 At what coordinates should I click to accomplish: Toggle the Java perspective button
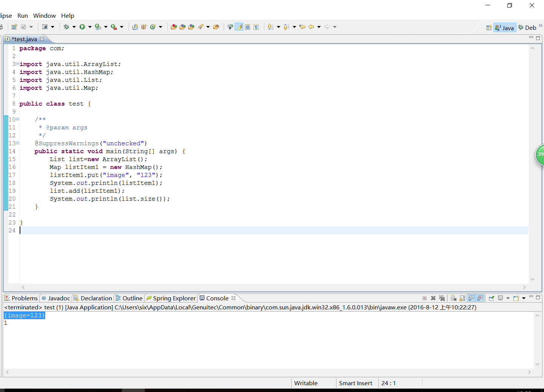pyautogui.click(x=505, y=28)
